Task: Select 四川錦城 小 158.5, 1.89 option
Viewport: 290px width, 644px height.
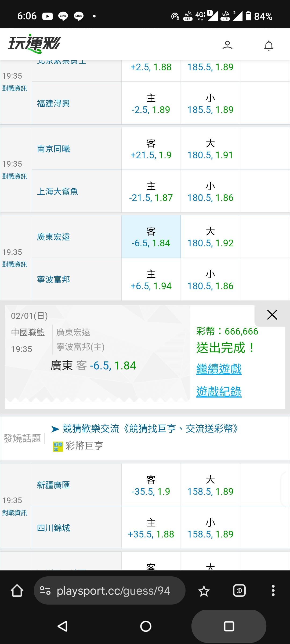Action: click(x=210, y=528)
